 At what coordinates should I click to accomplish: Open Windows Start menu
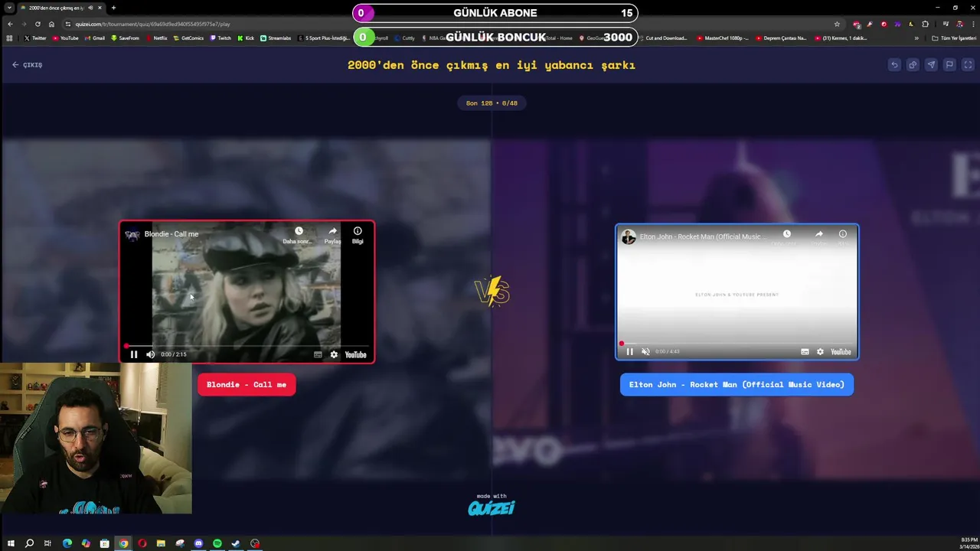coord(11,543)
